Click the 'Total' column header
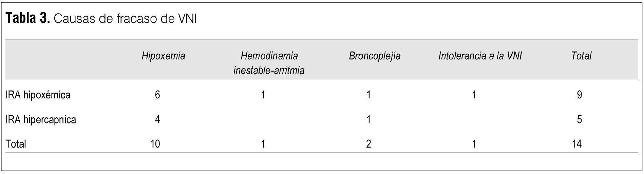The height and width of the screenshot is (174, 644). point(581,56)
